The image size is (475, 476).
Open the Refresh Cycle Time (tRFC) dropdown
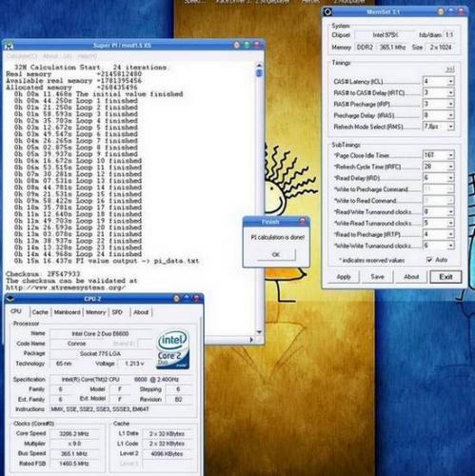click(x=450, y=167)
